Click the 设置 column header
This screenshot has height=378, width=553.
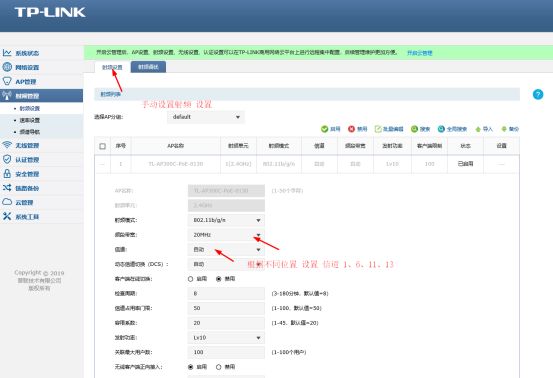pyautogui.click(x=502, y=146)
